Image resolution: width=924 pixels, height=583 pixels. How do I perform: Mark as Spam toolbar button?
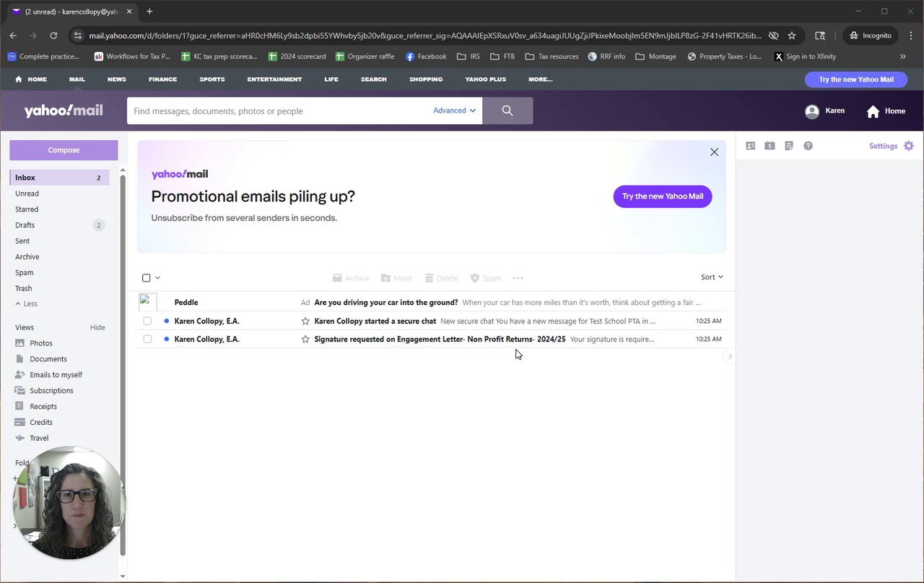(486, 278)
